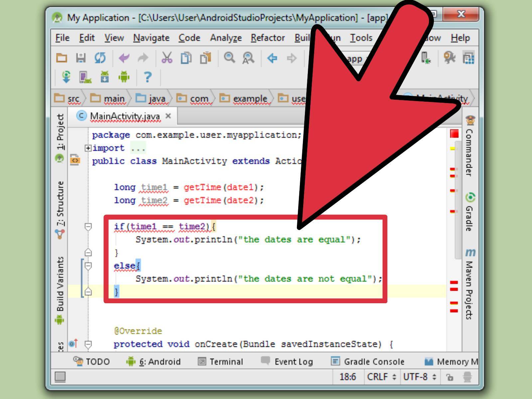
Task: Open the Event Log panel
Action: click(x=287, y=361)
